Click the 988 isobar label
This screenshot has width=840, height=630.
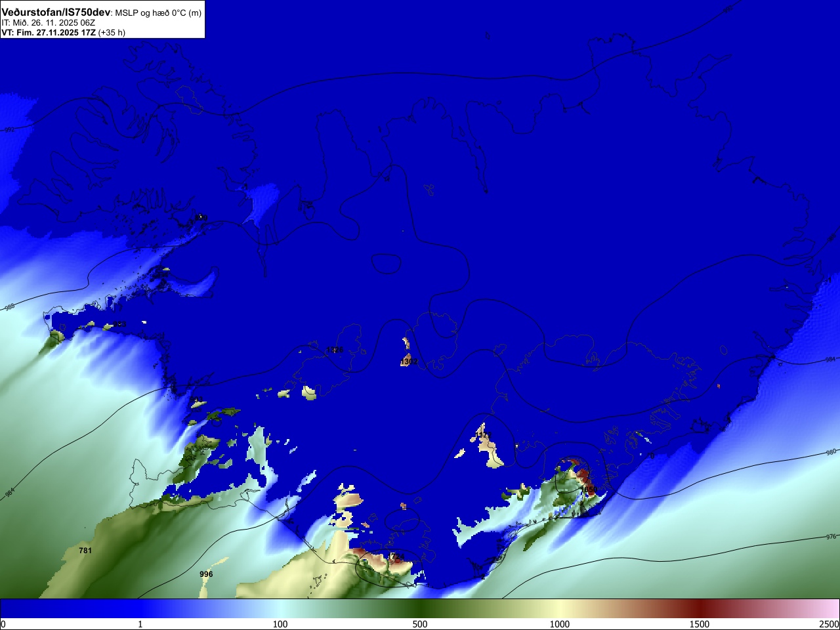pos(9,306)
